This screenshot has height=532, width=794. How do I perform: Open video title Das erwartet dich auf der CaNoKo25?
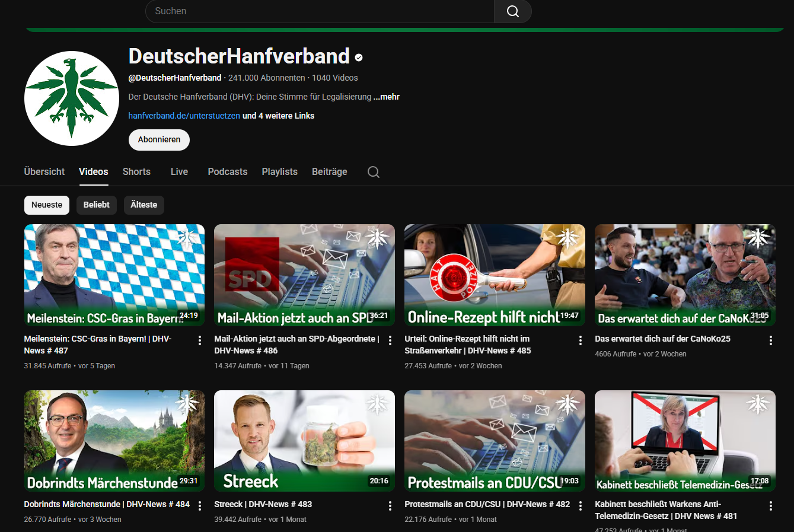[x=662, y=339]
